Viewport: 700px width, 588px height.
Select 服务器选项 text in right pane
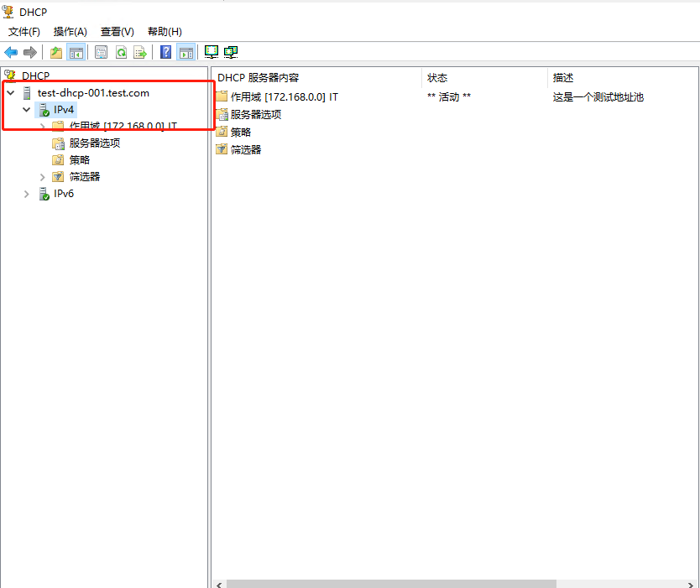click(x=256, y=115)
